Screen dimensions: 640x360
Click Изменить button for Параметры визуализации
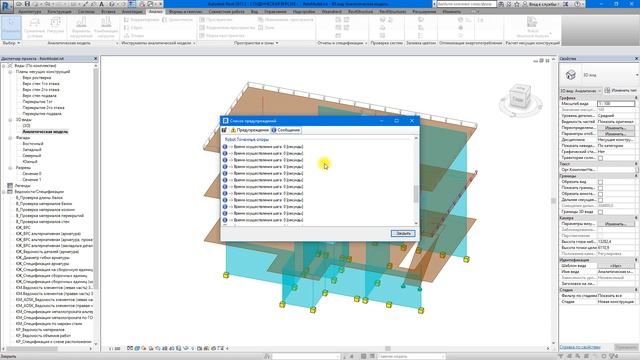pyautogui.click(x=616, y=224)
